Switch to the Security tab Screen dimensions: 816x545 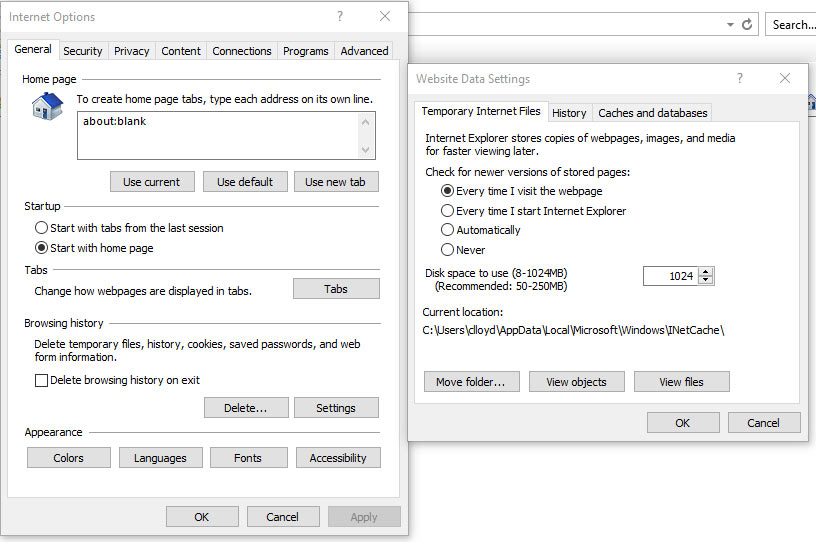click(x=83, y=51)
